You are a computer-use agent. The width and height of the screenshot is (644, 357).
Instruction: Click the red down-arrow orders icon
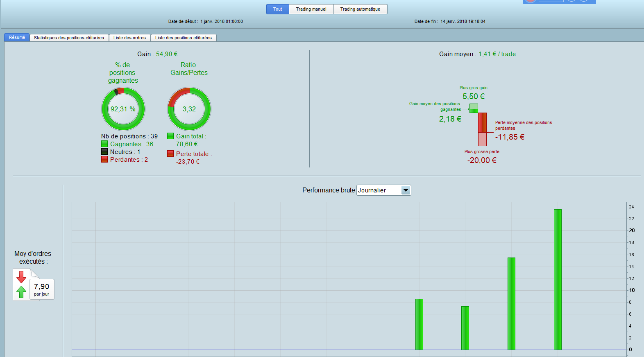(x=21, y=277)
